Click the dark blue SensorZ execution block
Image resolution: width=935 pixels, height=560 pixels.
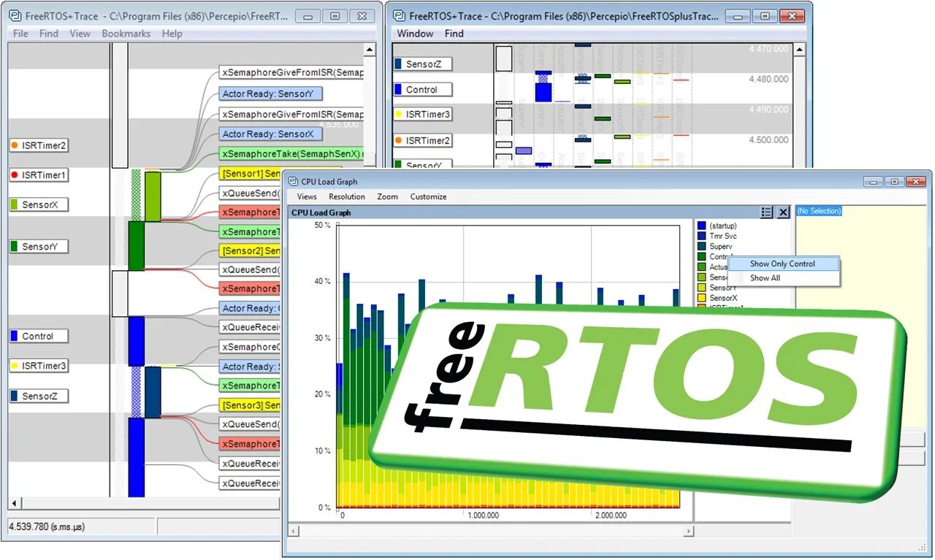(x=153, y=392)
